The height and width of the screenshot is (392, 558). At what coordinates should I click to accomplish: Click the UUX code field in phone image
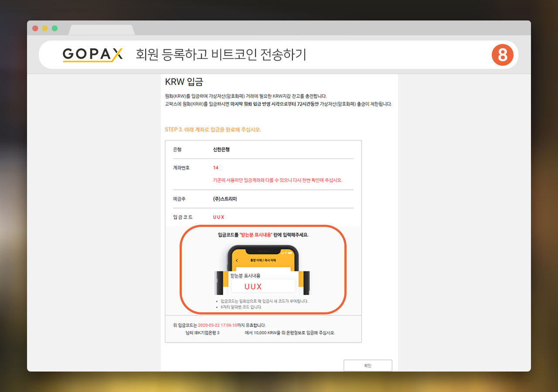click(263, 286)
